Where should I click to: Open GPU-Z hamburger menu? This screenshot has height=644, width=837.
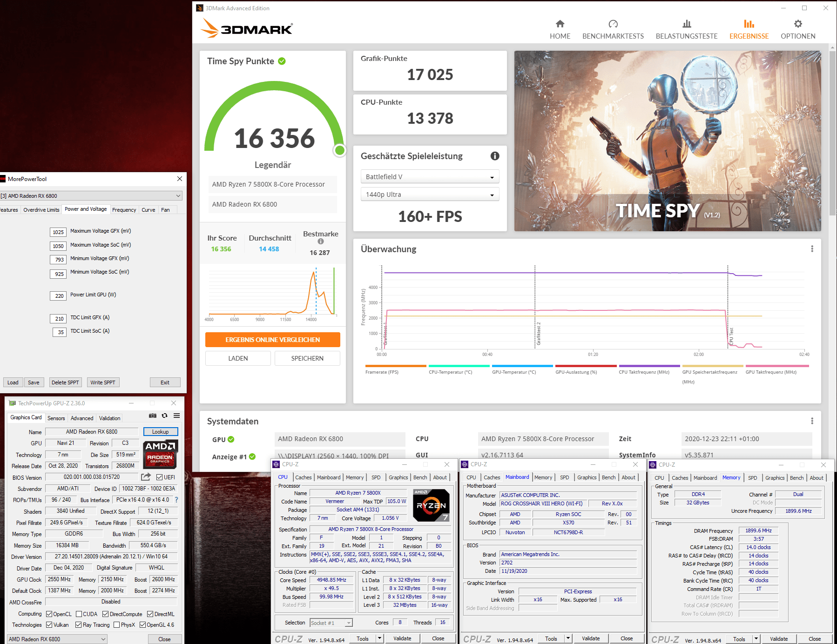click(177, 416)
